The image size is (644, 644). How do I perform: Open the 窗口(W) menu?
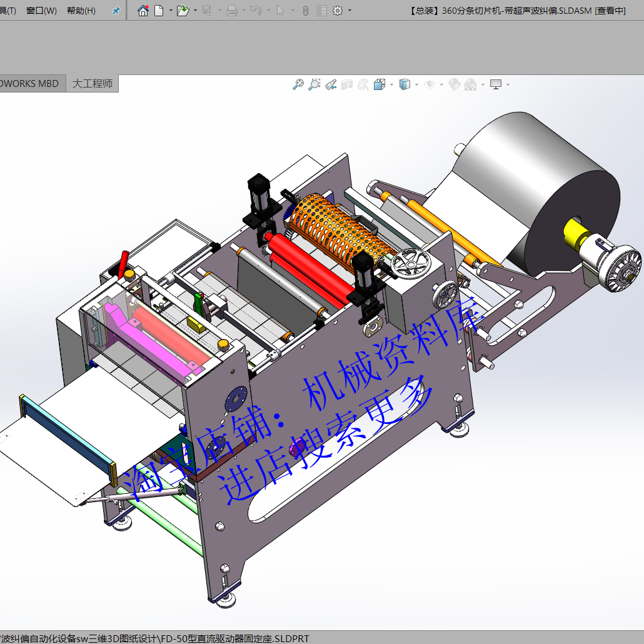click(x=41, y=11)
